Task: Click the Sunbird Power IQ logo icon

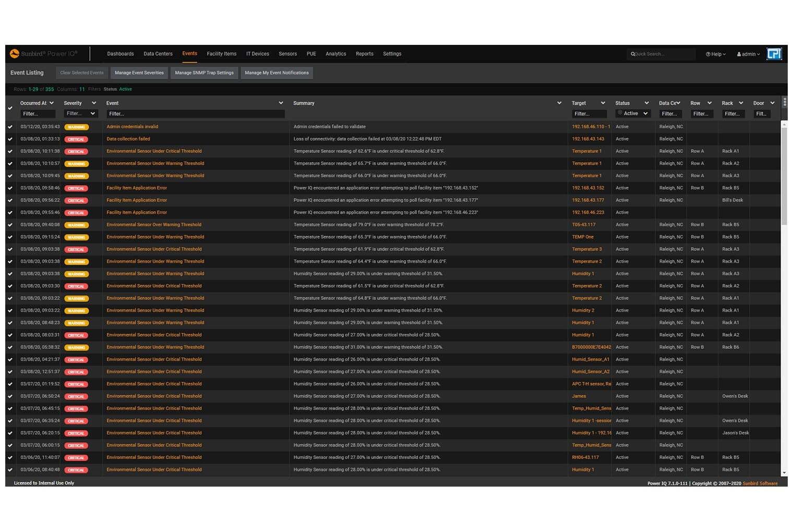Action: [x=15, y=54]
